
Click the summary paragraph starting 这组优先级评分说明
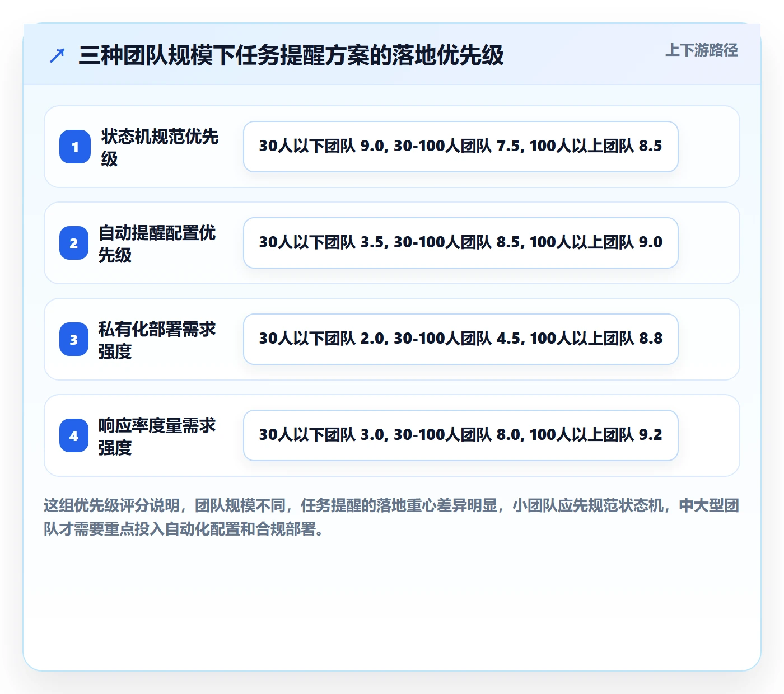(391, 517)
